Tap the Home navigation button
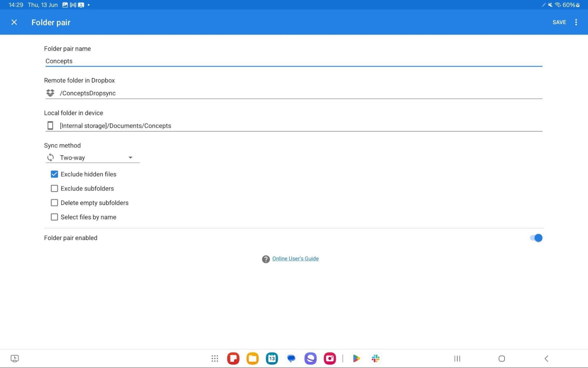The width and height of the screenshot is (588, 368). tap(502, 358)
